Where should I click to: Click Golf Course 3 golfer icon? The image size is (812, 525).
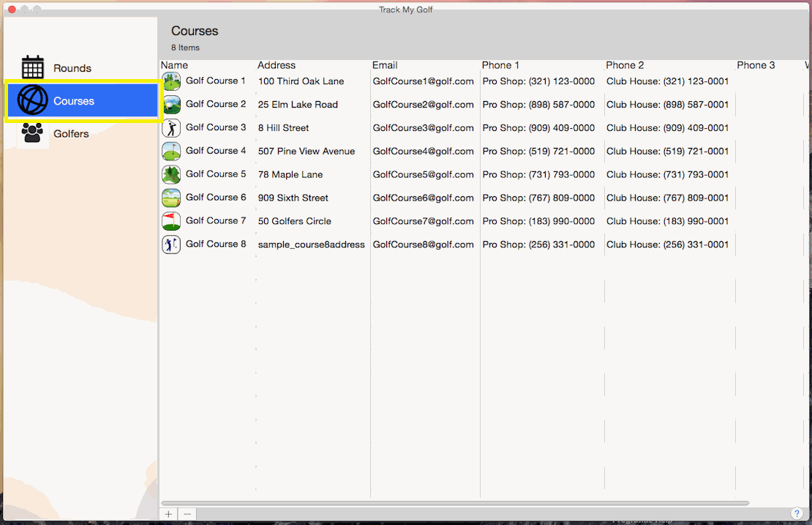171,128
